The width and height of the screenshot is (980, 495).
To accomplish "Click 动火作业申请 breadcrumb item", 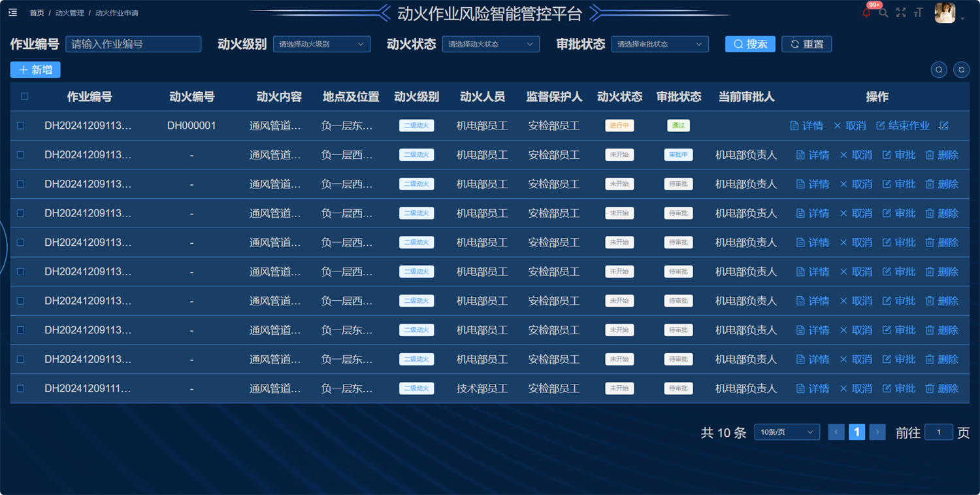I will click(116, 13).
